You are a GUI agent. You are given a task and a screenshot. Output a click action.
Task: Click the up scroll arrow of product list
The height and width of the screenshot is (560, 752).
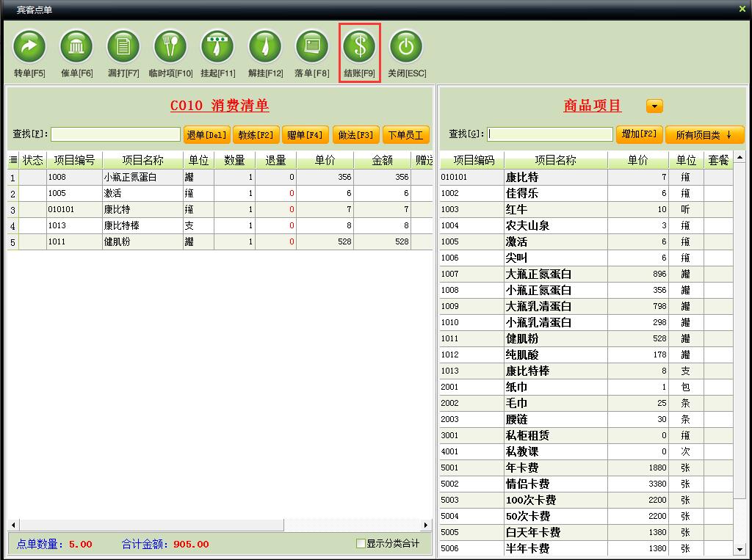pos(740,157)
